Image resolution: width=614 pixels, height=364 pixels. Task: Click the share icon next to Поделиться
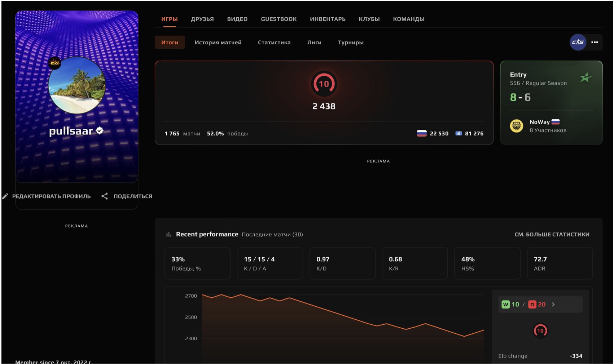point(105,196)
